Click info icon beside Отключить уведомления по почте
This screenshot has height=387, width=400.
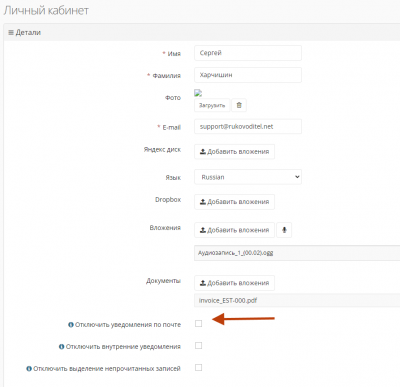pyautogui.click(x=71, y=325)
